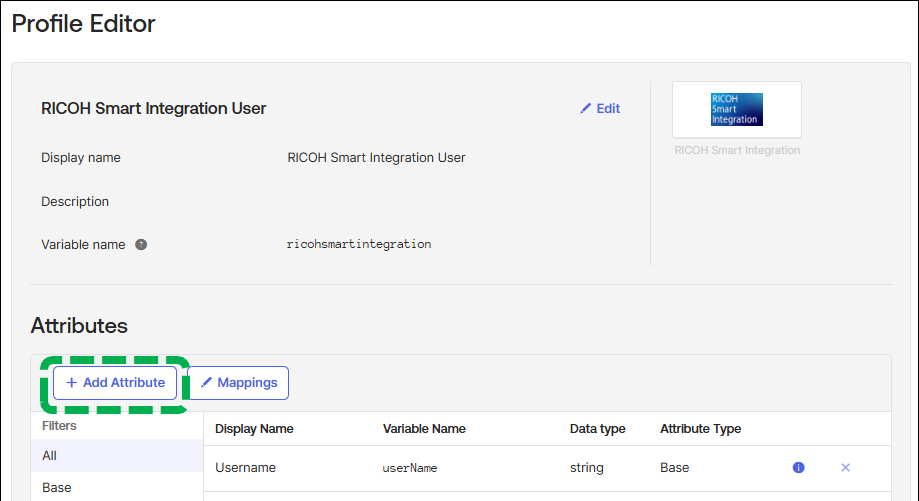Image resolution: width=919 pixels, height=501 pixels.
Task: Click the ricohsmartintegration variable name value
Action: click(x=359, y=244)
